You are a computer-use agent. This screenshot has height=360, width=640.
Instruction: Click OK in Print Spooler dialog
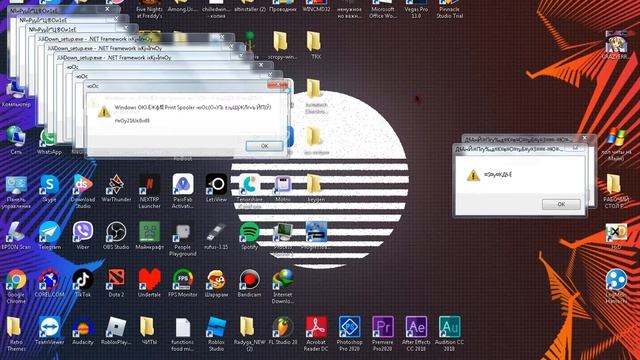[x=264, y=146]
